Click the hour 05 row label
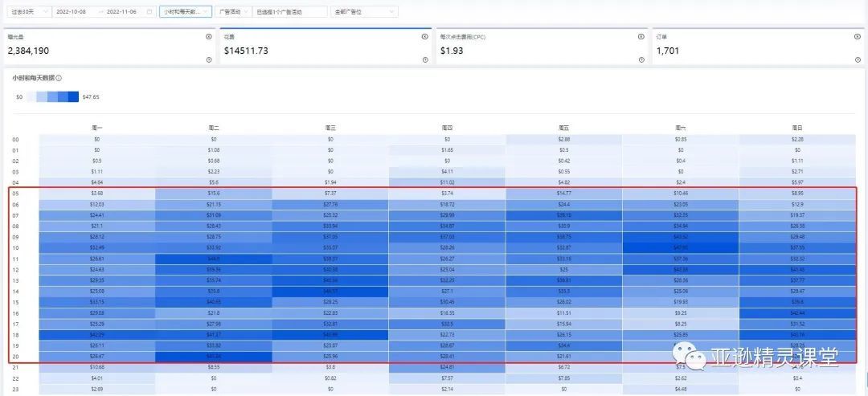Image resolution: width=868 pixels, height=396 pixels. tap(15, 193)
